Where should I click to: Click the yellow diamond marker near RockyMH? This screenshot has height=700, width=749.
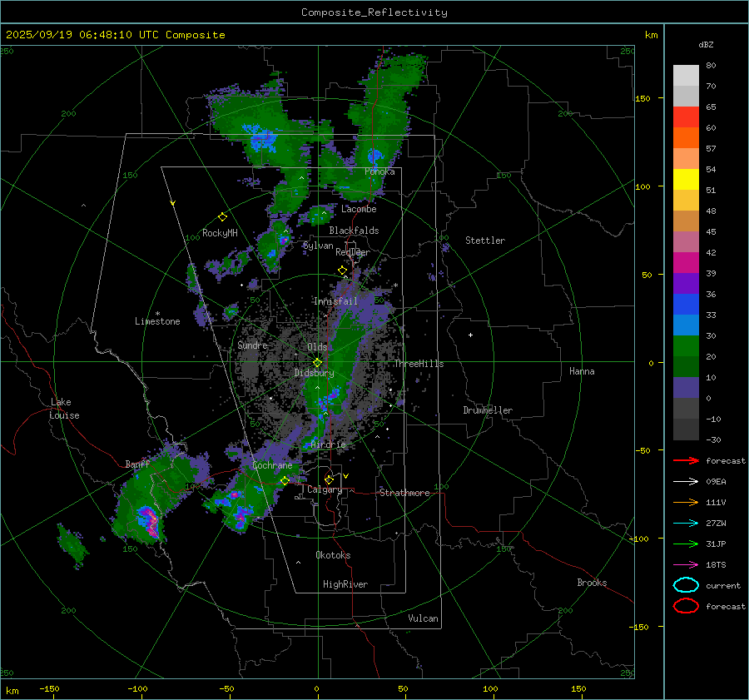[x=222, y=216]
